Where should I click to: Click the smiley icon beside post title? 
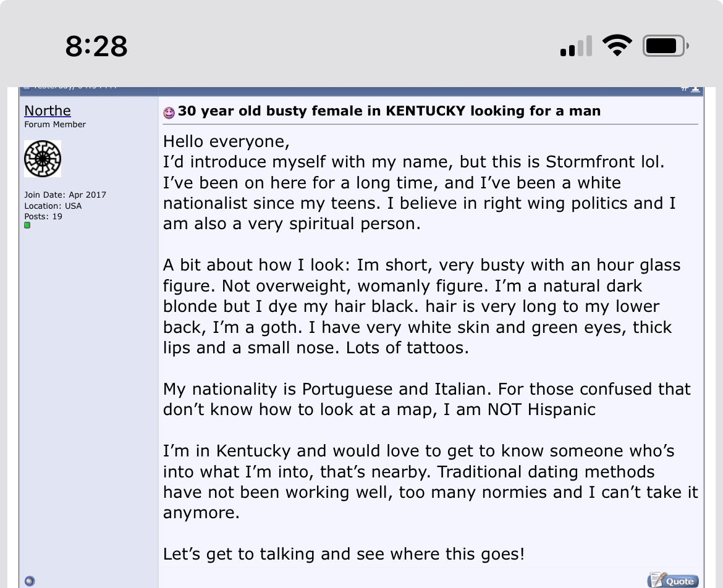pyautogui.click(x=169, y=112)
